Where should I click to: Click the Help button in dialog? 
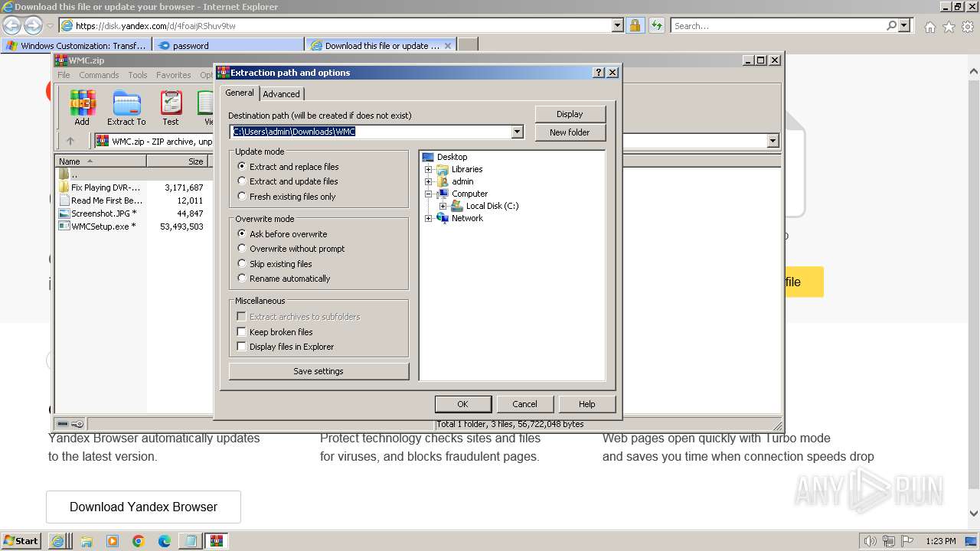[x=587, y=404]
